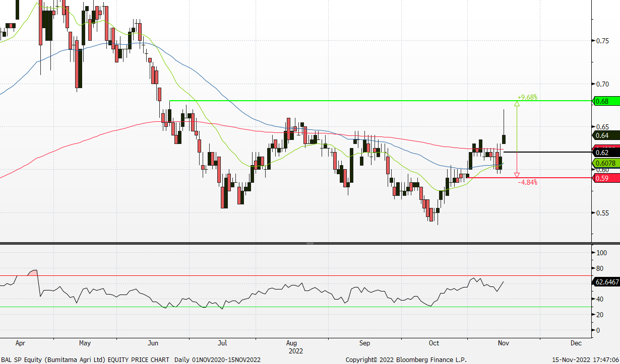Select the 62.6467 RSI value tag
The height and width of the screenshot is (364, 620).
point(607,282)
